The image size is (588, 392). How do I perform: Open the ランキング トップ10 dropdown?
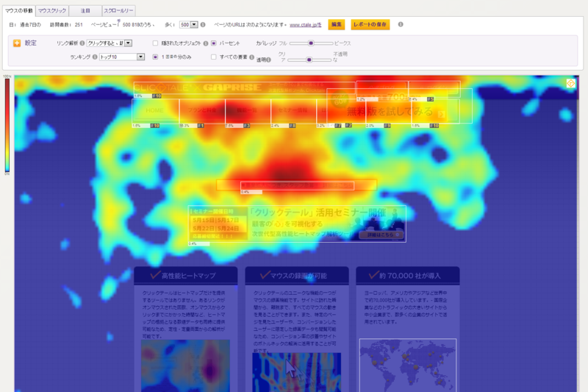(x=122, y=57)
